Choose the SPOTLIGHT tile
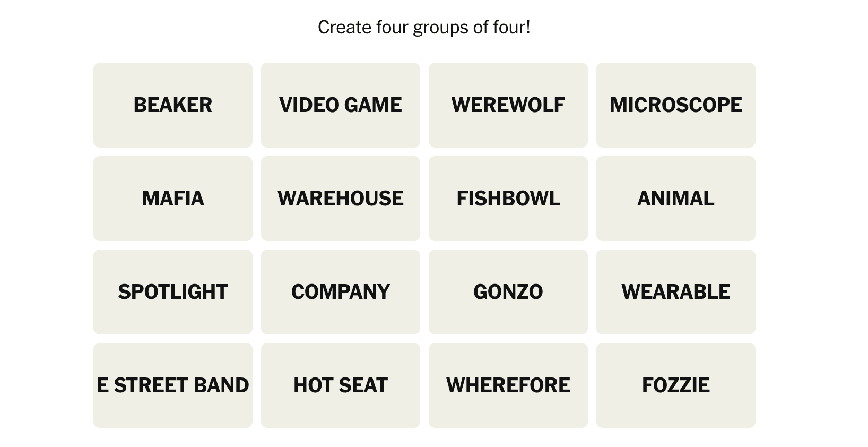Viewport: 868px width, 447px height. (x=173, y=292)
